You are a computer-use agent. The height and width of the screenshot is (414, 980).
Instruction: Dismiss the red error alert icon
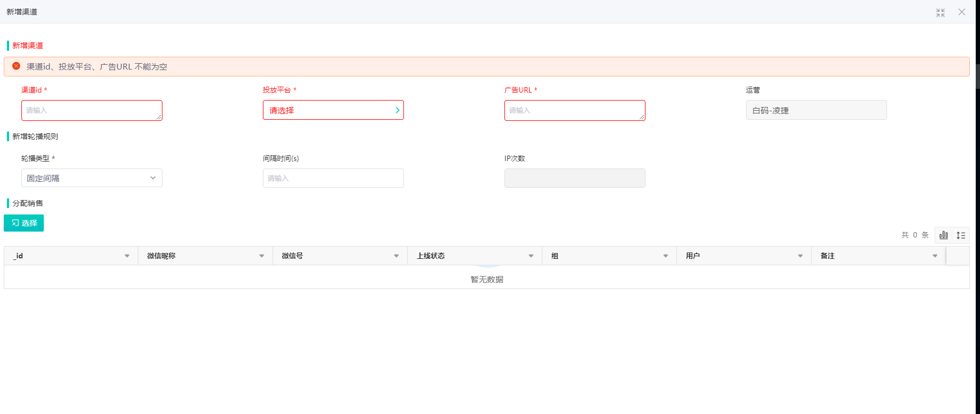[16, 66]
